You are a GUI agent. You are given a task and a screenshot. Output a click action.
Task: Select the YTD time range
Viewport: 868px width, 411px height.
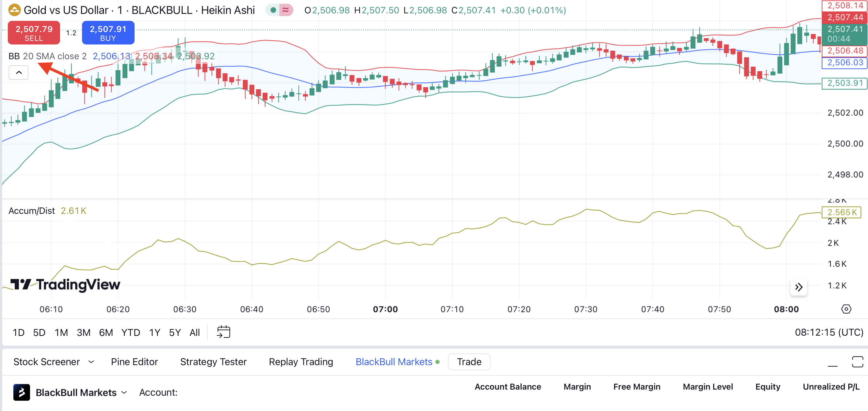click(131, 333)
